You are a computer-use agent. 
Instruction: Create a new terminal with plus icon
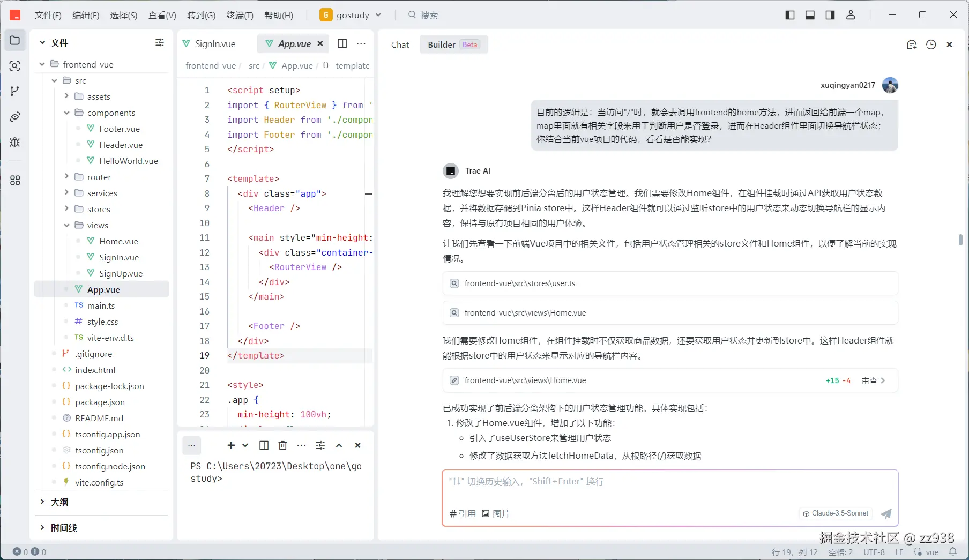click(x=231, y=445)
